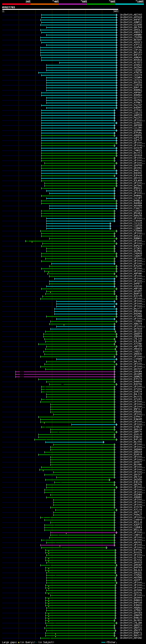Click the white query sequence bar
This screenshot has height=644, width=146.
(60, 10)
